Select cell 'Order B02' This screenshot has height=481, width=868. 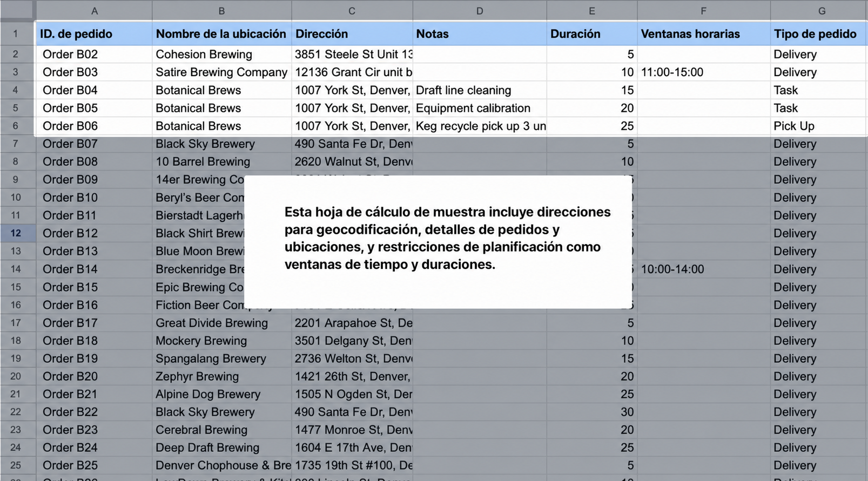[x=94, y=54]
